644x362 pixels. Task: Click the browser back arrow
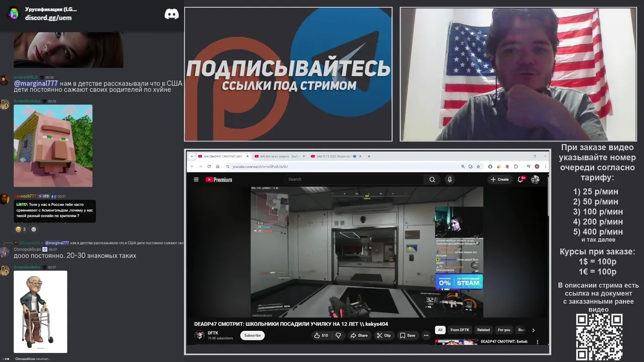tap(192, 166)
